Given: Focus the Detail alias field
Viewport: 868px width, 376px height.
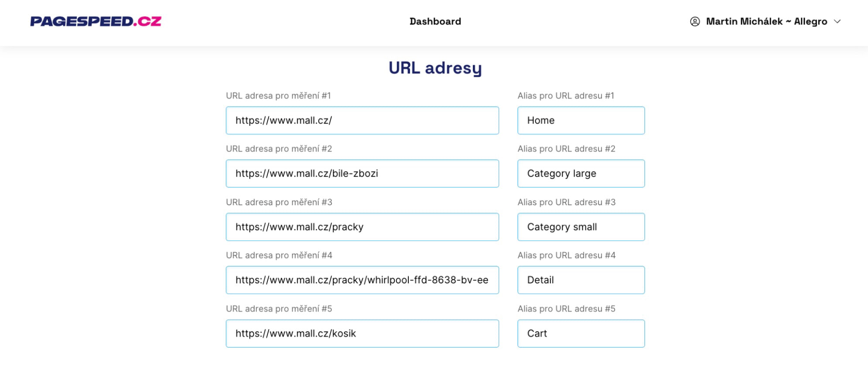Looking at the screenshot, I should (581, 280).
